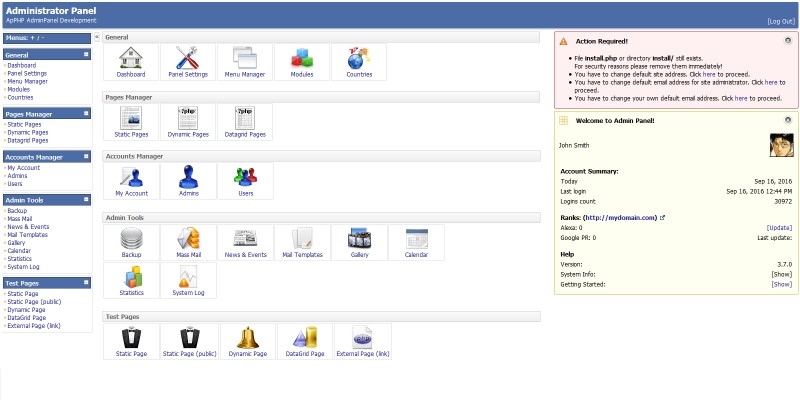Image resolution: width=800 pixels, height=400 pixels.
Task: Open the Dashboard icon in General section
Action: tap(131, 62)
